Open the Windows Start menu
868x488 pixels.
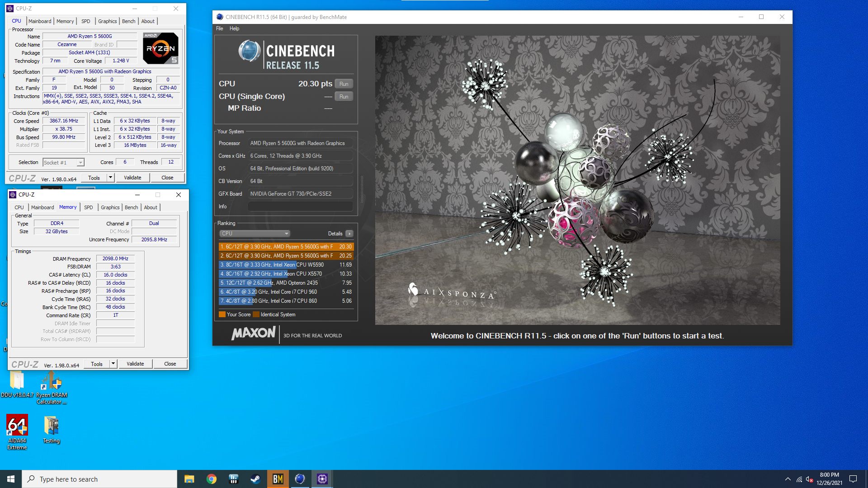pyautogui.click(x=11, y=479)
